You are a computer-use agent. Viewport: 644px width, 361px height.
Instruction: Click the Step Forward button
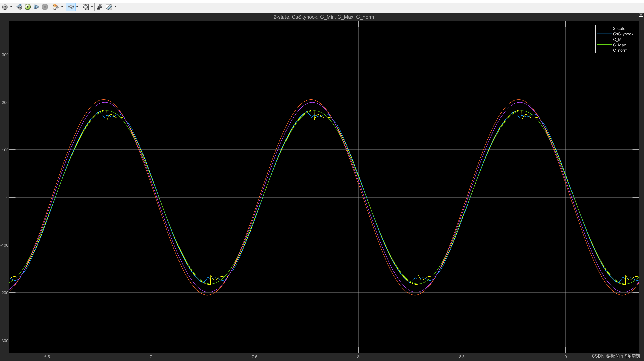(x=36, y=7)
